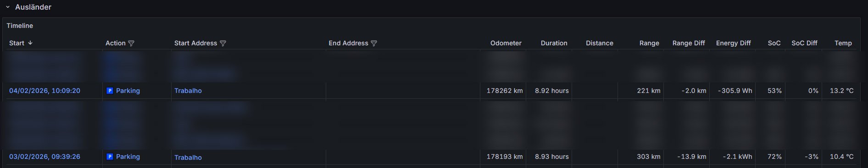Click the Parking icon in 03/02/2026 row
The image size is (868, 168).
click(110, 157)
